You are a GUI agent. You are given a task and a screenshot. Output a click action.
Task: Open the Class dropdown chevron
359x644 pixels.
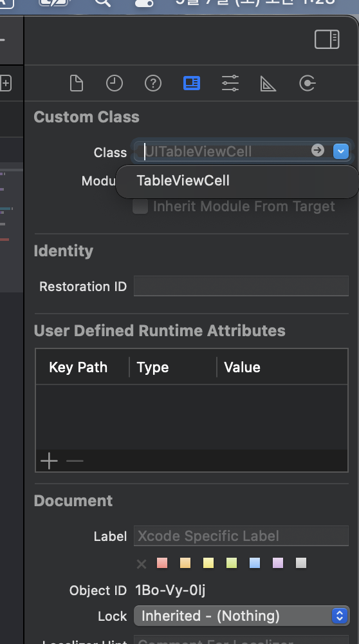(x=341, y=151)
